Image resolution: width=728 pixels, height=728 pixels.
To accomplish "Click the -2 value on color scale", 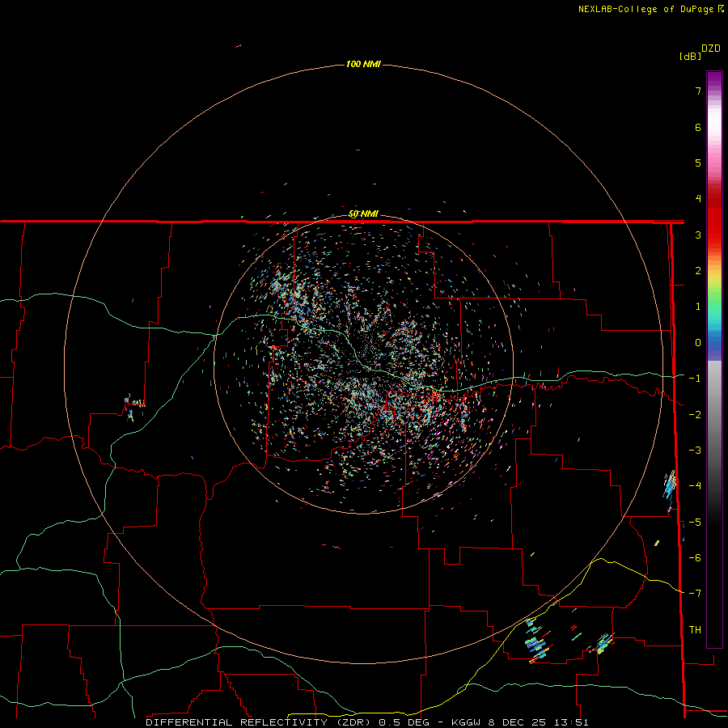I will (695, 415).
